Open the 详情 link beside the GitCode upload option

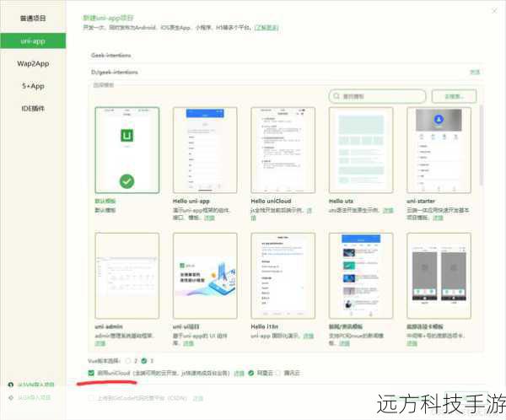click(x=198, y=398)
